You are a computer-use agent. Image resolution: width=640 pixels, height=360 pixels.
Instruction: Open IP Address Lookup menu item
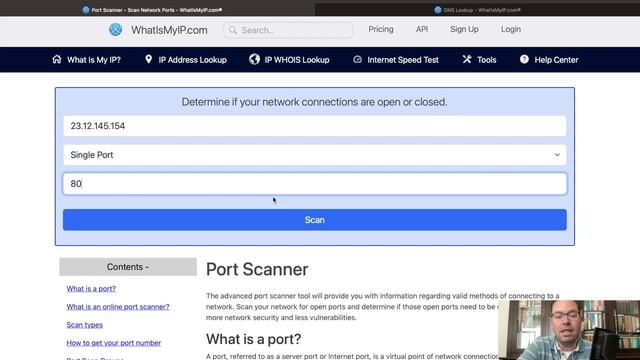pyautogui.click(x=186, y=60)
